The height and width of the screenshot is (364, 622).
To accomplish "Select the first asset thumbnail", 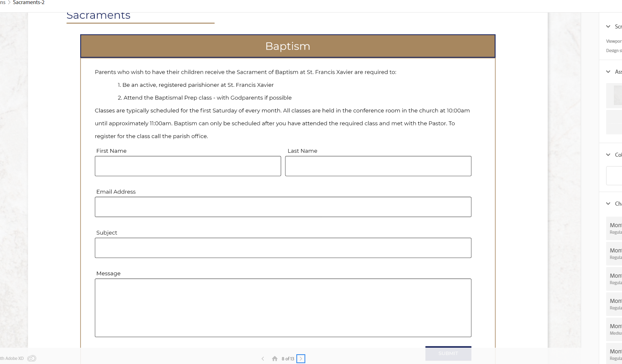I will [x=614, y=96].
